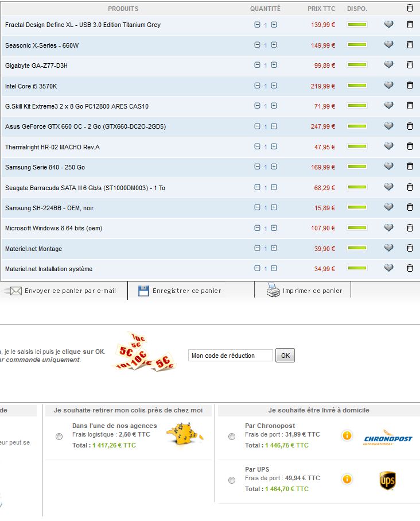
Task: Choose Chronopost home delivery option
Action: (232, 436)
